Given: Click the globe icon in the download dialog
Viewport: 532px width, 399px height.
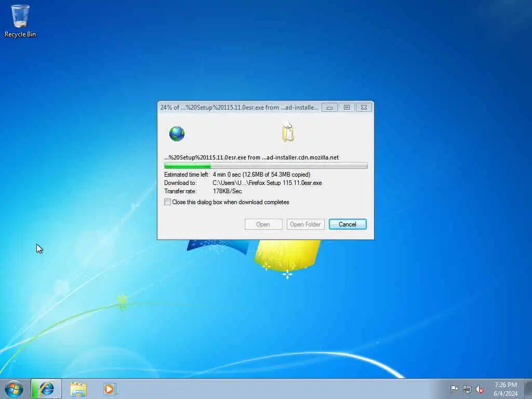Looking at the screenshot, I should point(177,134).
